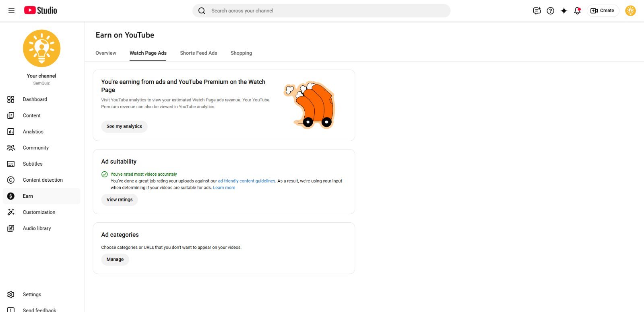Click "Choose categories or URLs" description text
The height and width of the screenshot is (312, 644).
[x=171, y=247]
